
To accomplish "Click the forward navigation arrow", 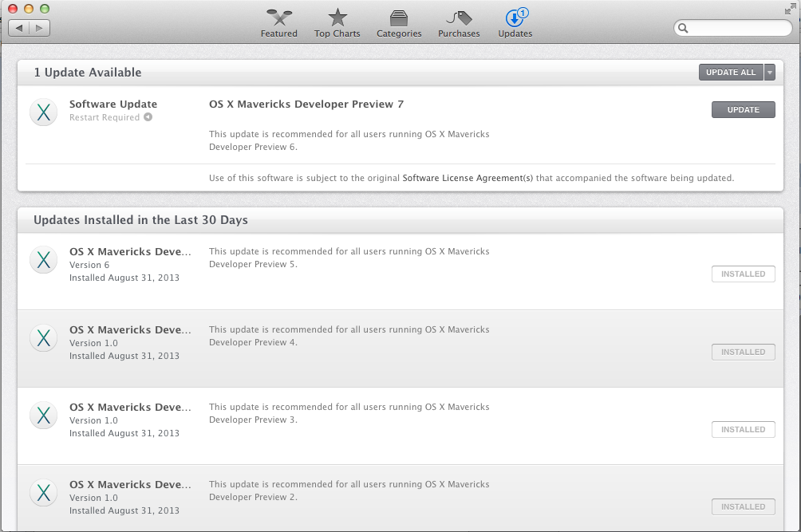I will tap(40, 28).
